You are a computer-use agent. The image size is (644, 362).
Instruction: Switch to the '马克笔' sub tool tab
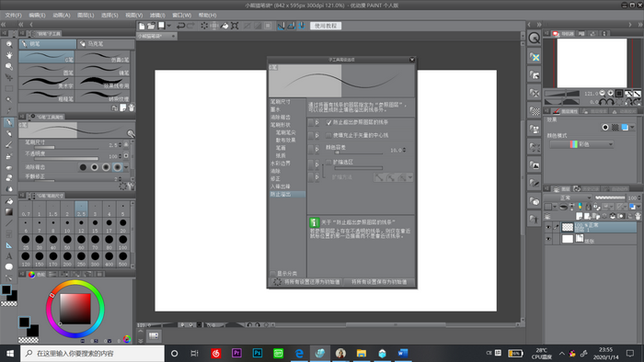tap(106, 43)
